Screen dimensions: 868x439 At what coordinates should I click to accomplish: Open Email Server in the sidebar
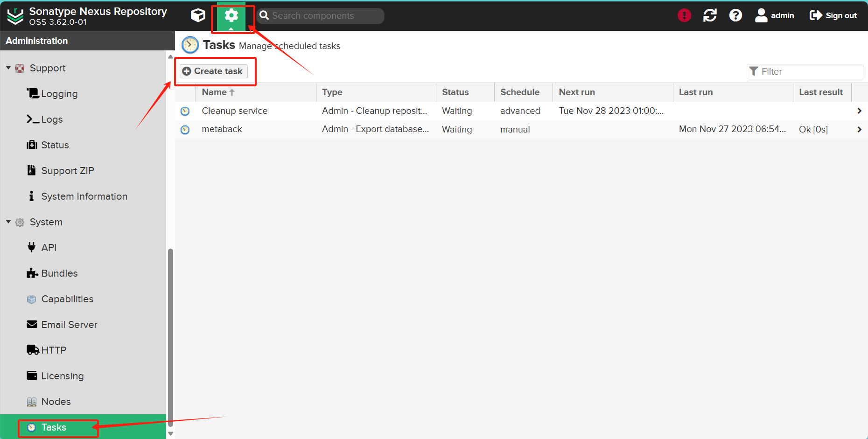(x=69, y=325)
